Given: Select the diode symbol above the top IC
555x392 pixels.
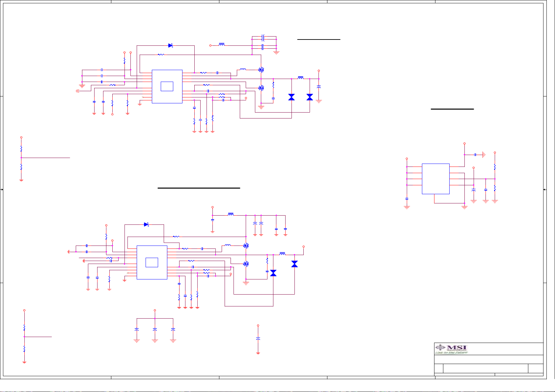Looking at the screenshot, I should pyautogui.click(x=171, y=45).
